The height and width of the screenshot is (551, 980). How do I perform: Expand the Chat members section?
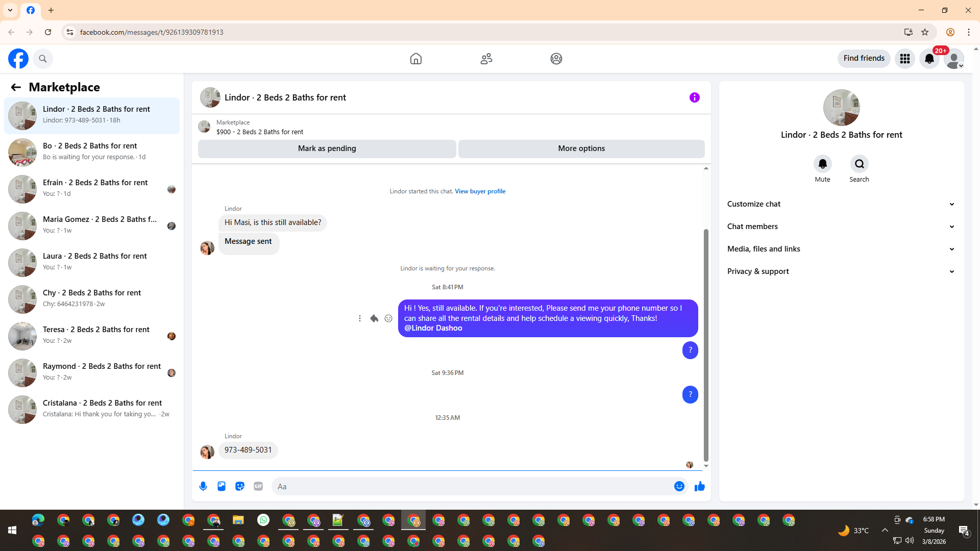pyautogui.click(x=841, y=227)
